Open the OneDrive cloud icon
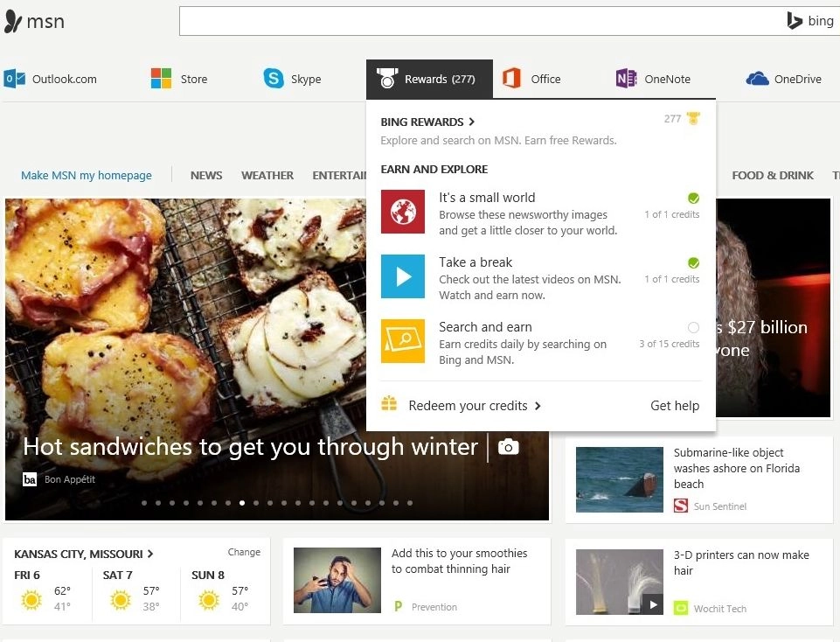The width and height of the screenshot is (840, 642). coord(758,79)
